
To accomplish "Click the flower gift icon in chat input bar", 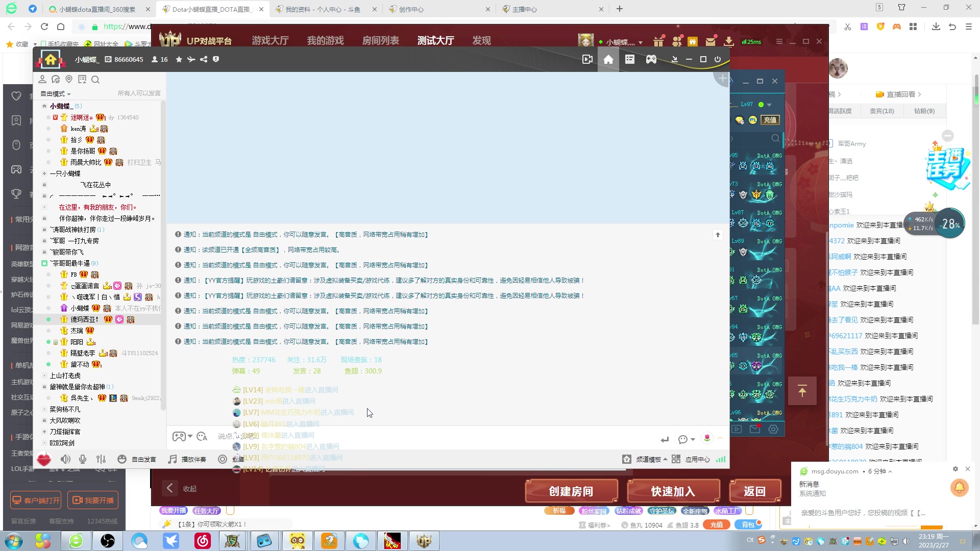I will pyautogui.click(x=707, y=438).
